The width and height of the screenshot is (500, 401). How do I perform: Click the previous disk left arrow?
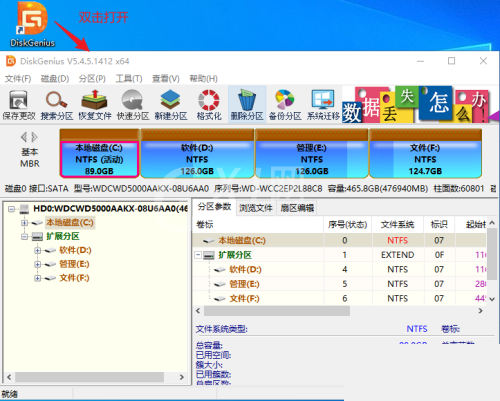(24, 137)
